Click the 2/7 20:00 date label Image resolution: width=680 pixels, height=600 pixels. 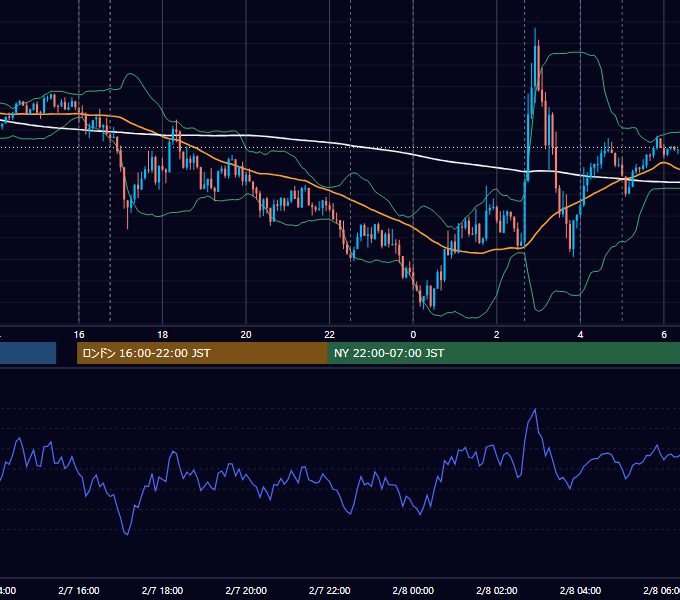tap(246, 590)
